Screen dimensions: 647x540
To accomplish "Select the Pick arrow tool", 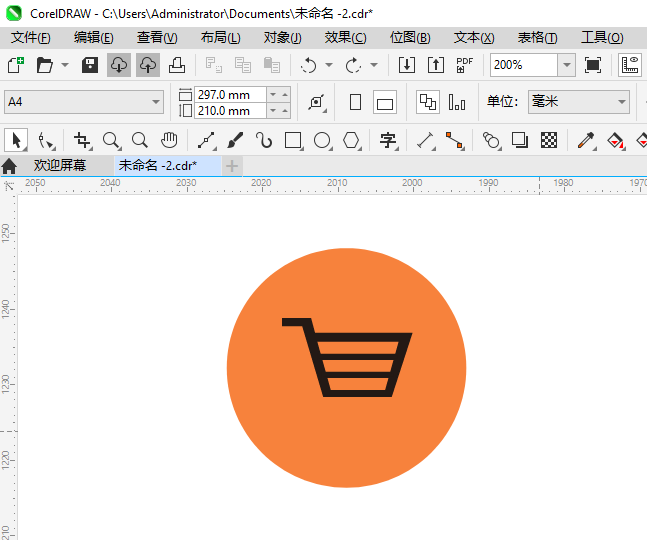I will [16, 140].
